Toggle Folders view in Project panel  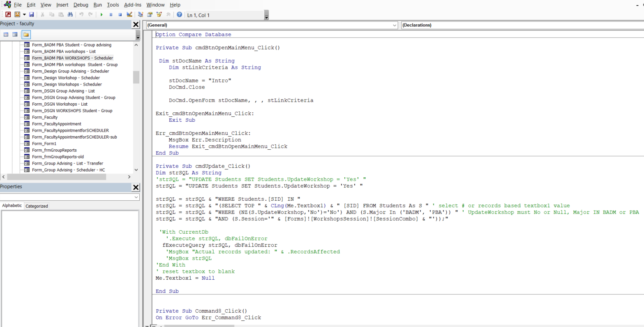(x=26, y=35)
